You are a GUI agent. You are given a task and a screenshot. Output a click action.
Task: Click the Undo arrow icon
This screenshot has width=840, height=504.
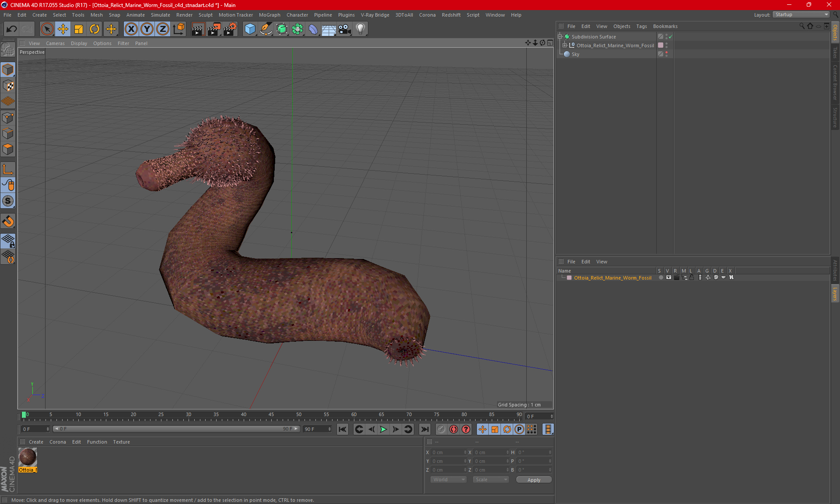point(12,29)
